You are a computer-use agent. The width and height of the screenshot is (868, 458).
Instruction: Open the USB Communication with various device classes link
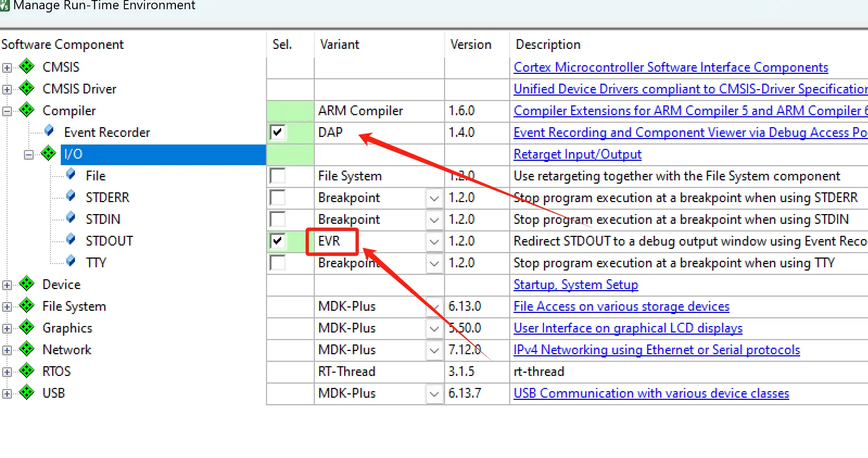(x=651, y=393)
